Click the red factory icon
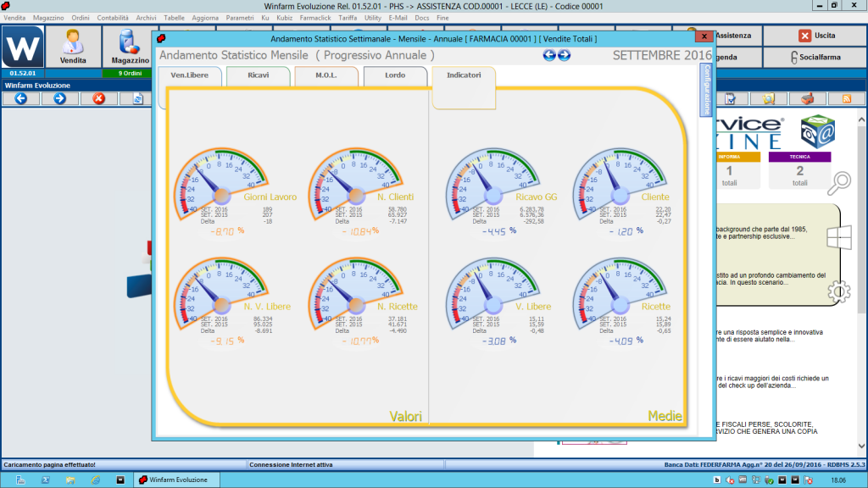Screen dimensions: 868x488 click(x=808, y=98)
